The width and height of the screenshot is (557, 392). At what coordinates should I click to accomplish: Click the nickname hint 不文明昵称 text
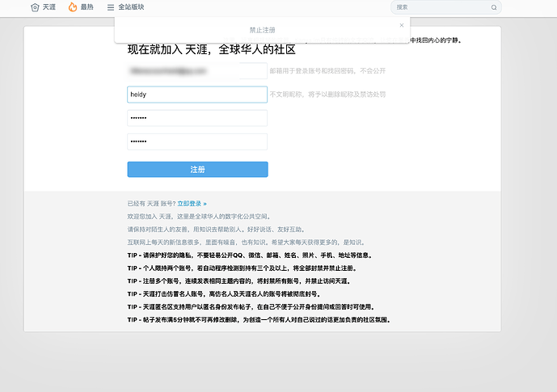tap(327, 95)
